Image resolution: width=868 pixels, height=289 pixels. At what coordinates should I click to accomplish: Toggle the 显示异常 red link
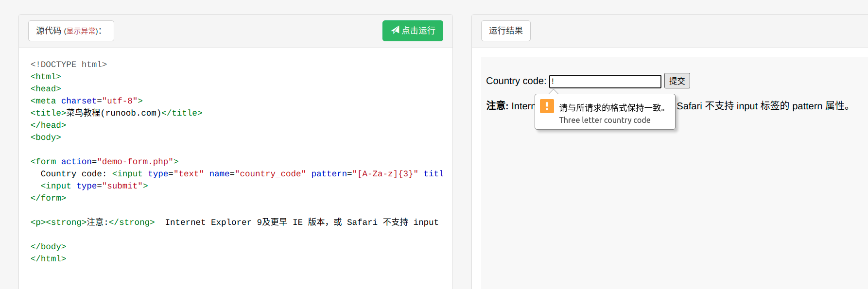[x=81, y=31]
